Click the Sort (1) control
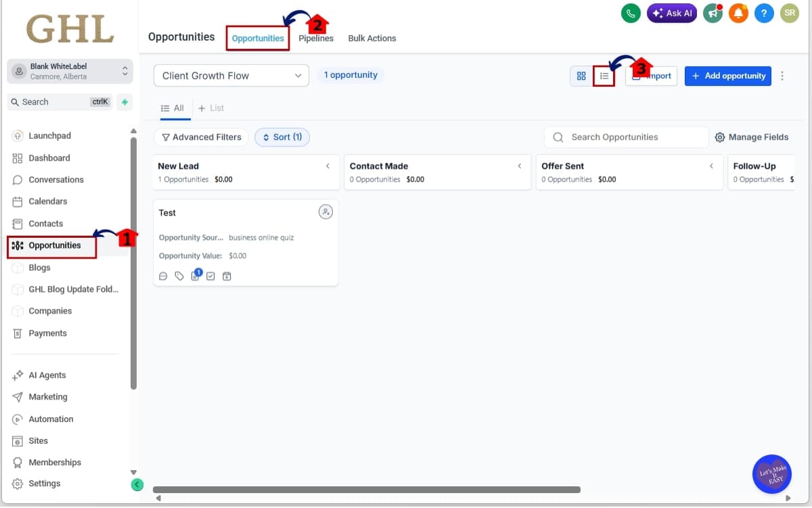Screen dimensions: 812x508 [281, 137]
